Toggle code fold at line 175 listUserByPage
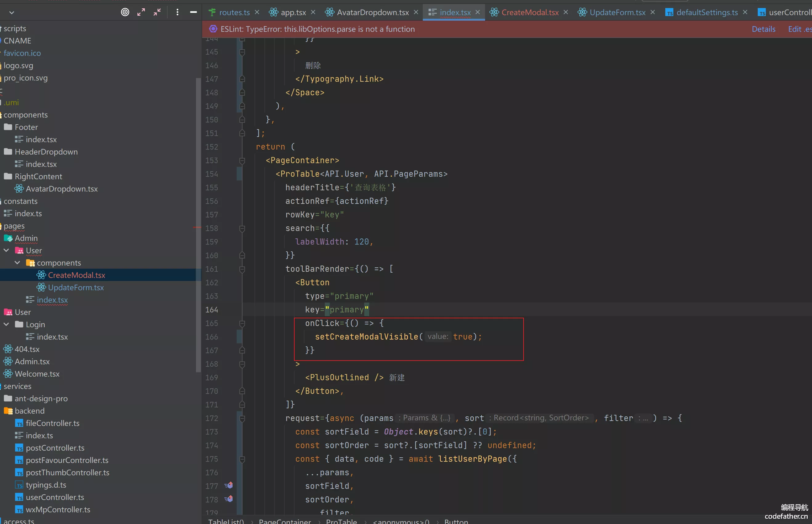The width and height of the screenshot is (812, 524). 242,459
